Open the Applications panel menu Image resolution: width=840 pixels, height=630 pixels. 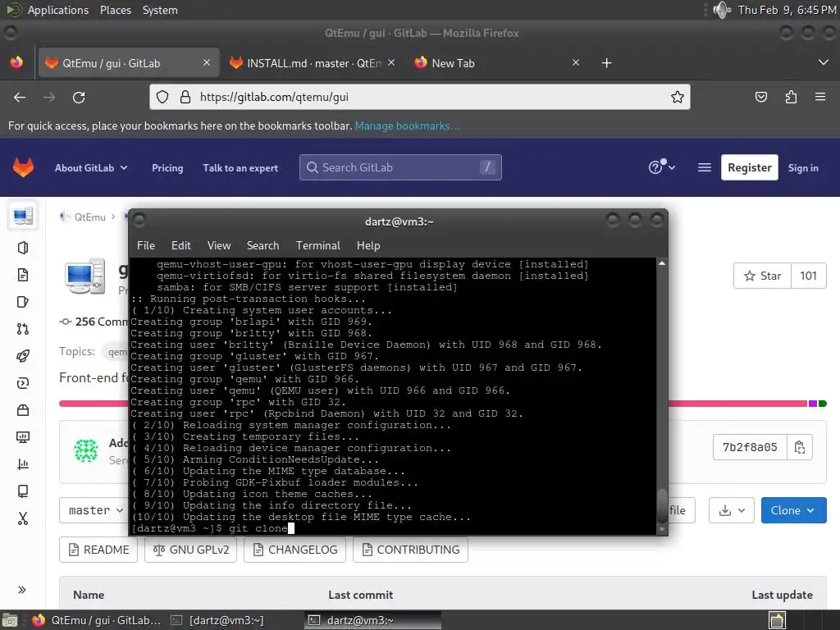58,10
